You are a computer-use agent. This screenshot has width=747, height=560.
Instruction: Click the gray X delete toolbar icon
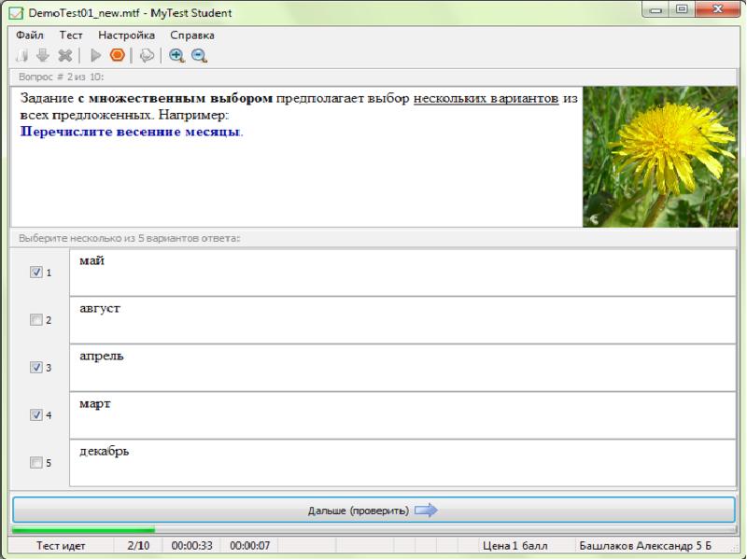point(64,55)
